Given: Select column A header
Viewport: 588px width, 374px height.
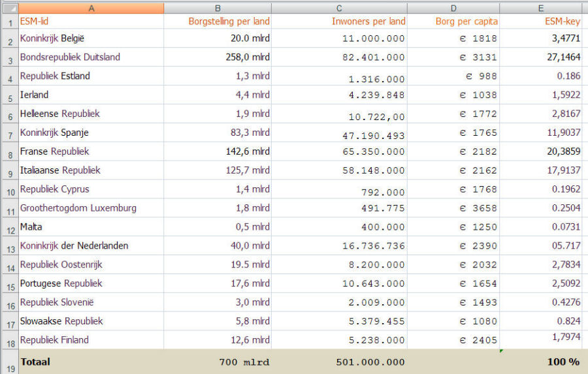Looking at the screenshot, I should (x=91, y=8).
